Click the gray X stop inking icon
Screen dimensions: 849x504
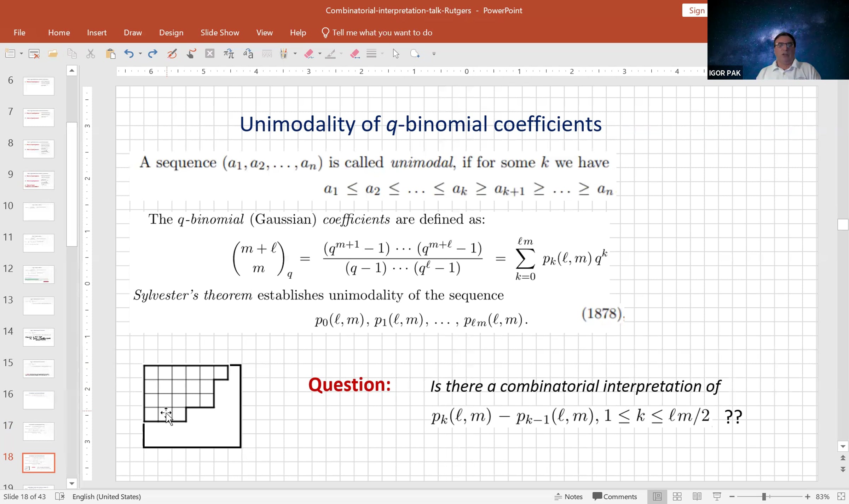[x=210, y=53]
